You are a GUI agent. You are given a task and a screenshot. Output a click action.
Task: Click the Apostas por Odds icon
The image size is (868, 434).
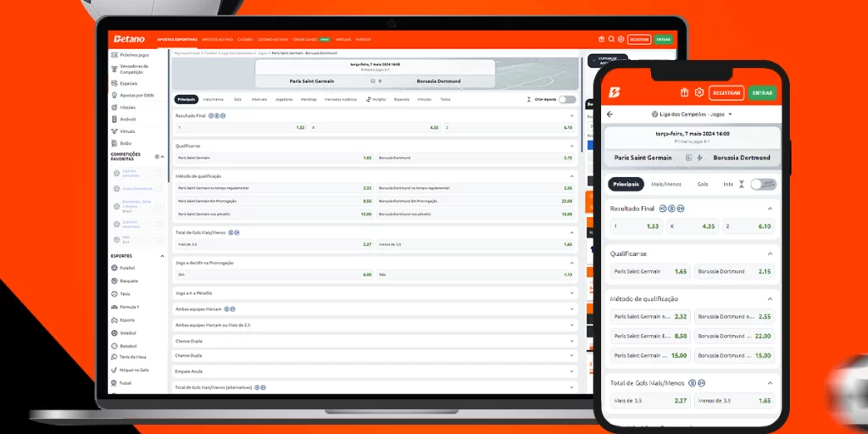(114, 95)
